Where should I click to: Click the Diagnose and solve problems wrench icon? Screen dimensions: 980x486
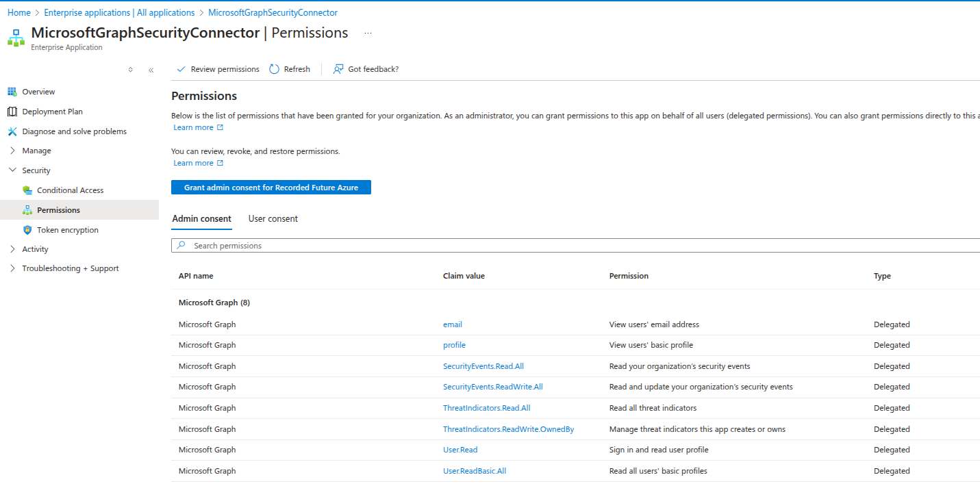14,131
